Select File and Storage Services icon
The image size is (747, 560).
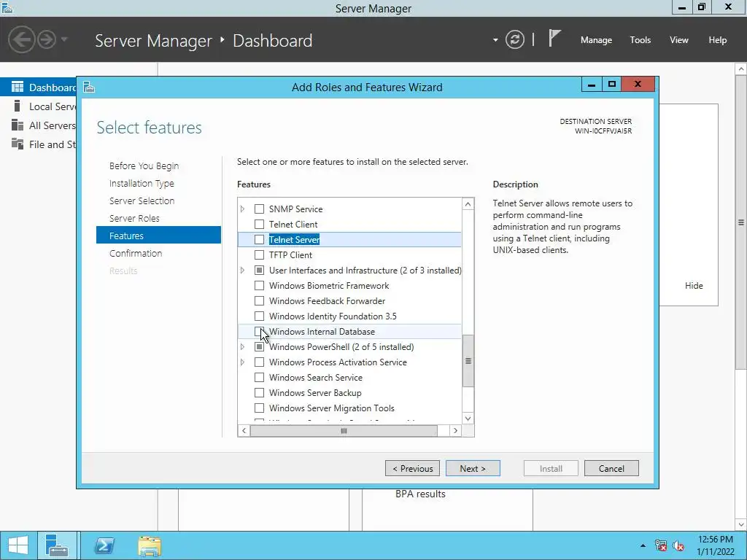(18, 144)
